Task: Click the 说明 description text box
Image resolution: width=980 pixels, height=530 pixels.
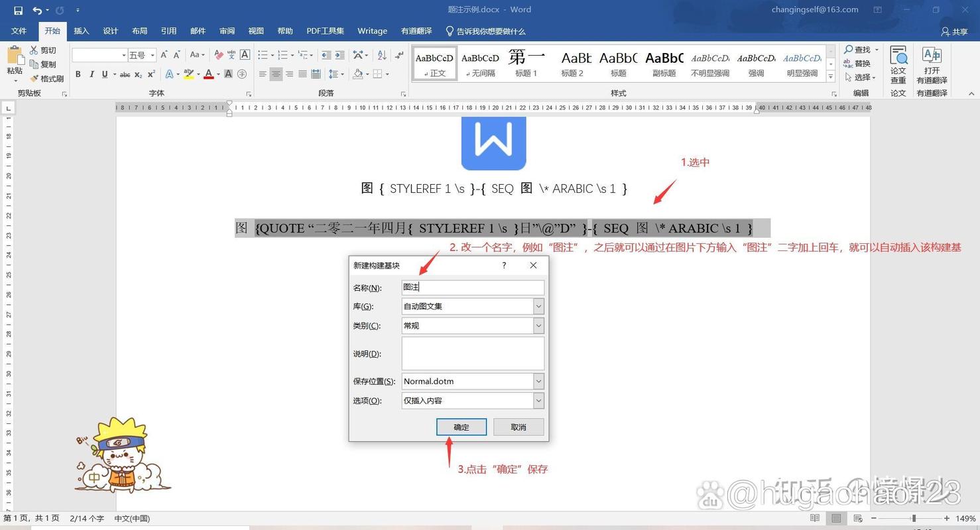Action: (x=473, y=353)
